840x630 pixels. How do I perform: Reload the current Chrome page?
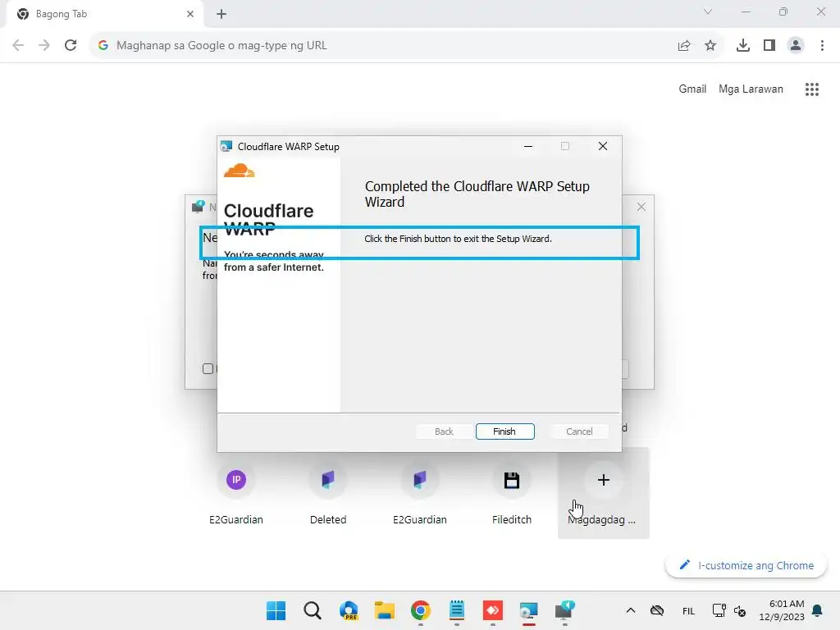click(x=71, y=46)
